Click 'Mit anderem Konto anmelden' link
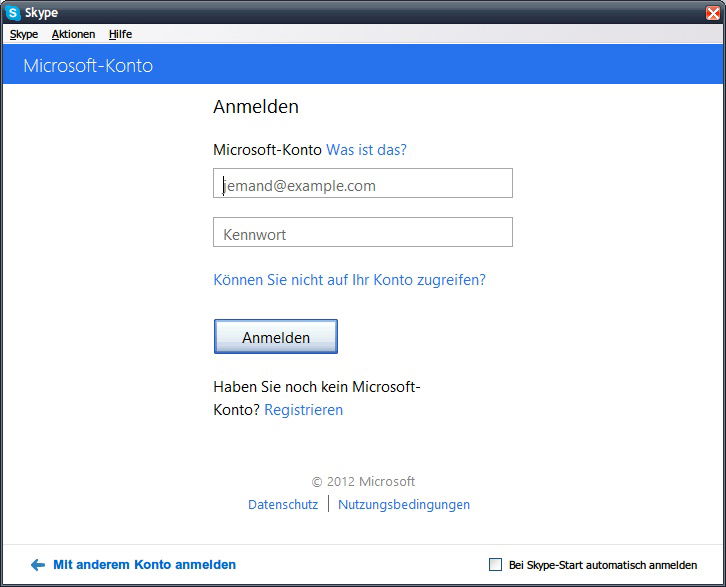726x587 pixels. point(144,565)
